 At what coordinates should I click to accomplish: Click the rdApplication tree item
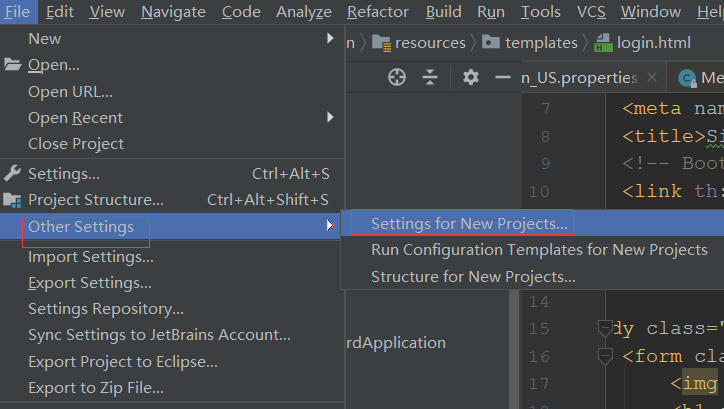396,343
